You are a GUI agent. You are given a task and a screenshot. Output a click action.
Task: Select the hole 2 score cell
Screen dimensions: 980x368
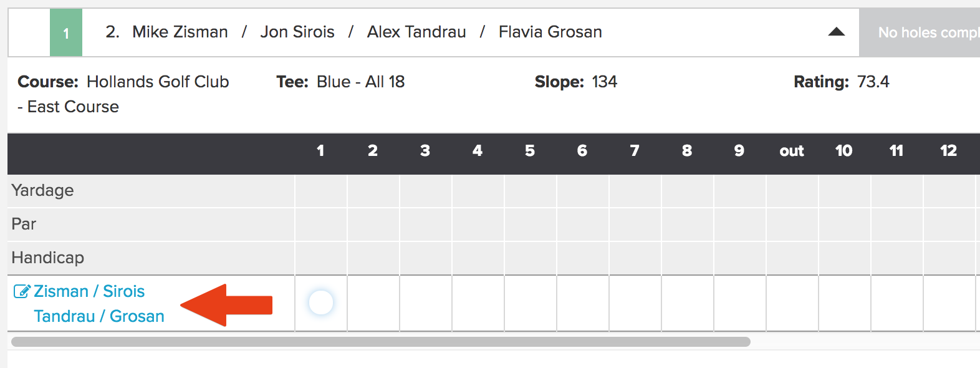[x=373, y=303]
